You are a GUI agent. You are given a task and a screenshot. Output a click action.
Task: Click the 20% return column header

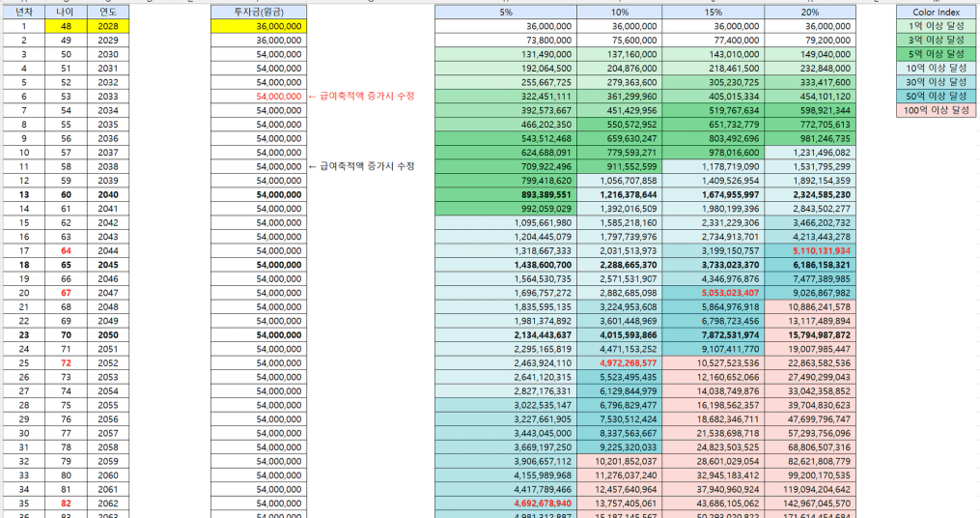(x=810, y=12)
